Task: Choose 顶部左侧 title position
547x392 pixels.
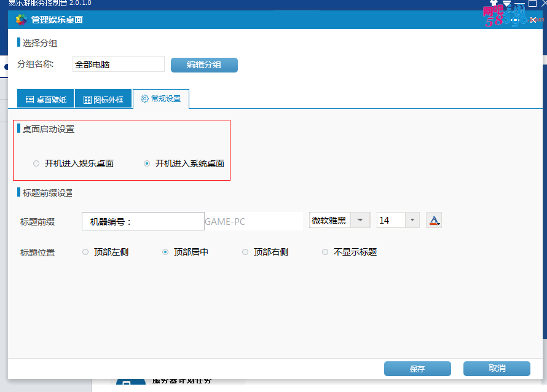Action: 85,252
